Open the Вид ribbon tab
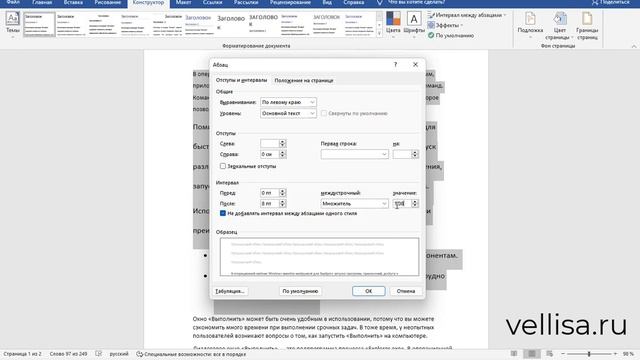The height and width of the screenshot is (360, 640). point(327,2)
